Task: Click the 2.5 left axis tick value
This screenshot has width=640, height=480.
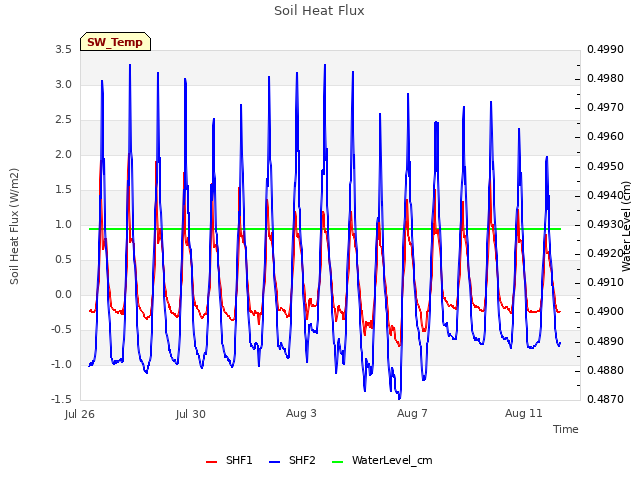Action: 64,120
